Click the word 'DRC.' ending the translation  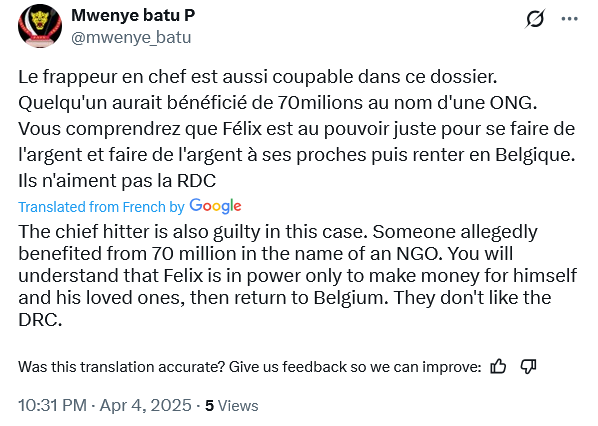pos(40,320)
